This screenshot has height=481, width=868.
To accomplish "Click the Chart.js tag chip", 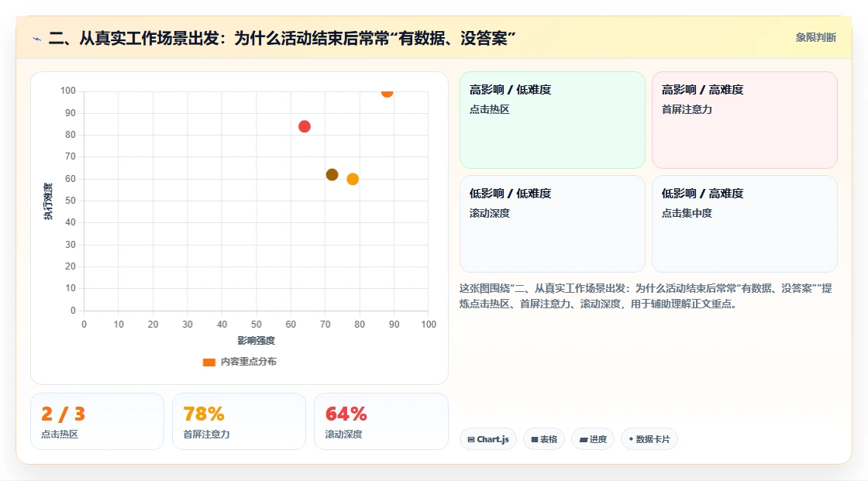I will 488,439.
